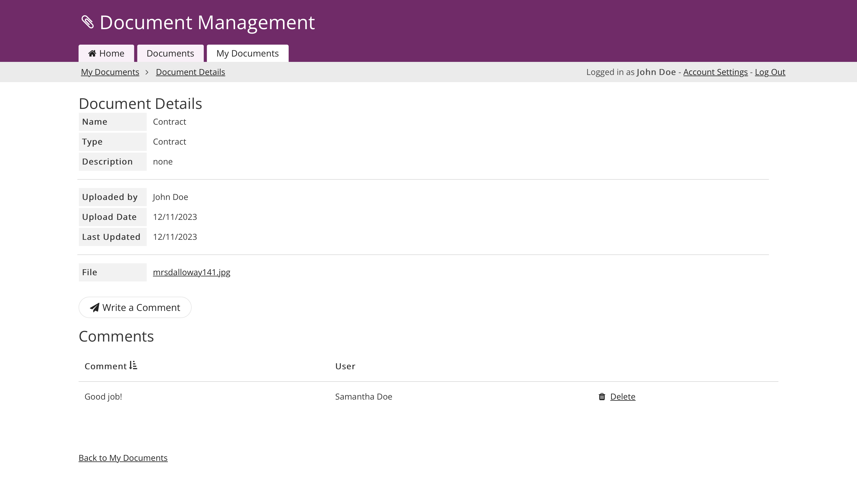Click My Documents breadcrumb link
Image resolution: width=857 pixels, height=504 pixels.
(110, 72)
